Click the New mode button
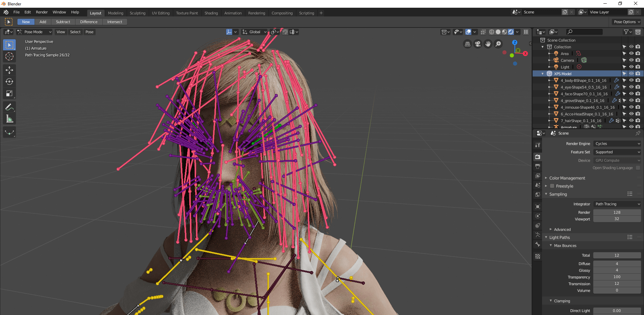Image resolution: width=644 pixels, height=315 pixels. pos(26,21)
